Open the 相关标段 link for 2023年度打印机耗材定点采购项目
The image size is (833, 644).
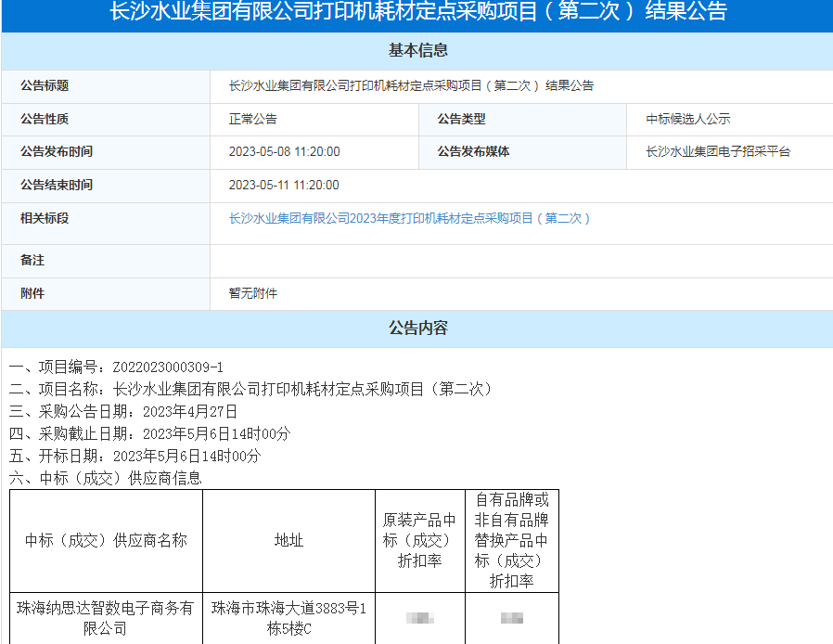[410, 218]
